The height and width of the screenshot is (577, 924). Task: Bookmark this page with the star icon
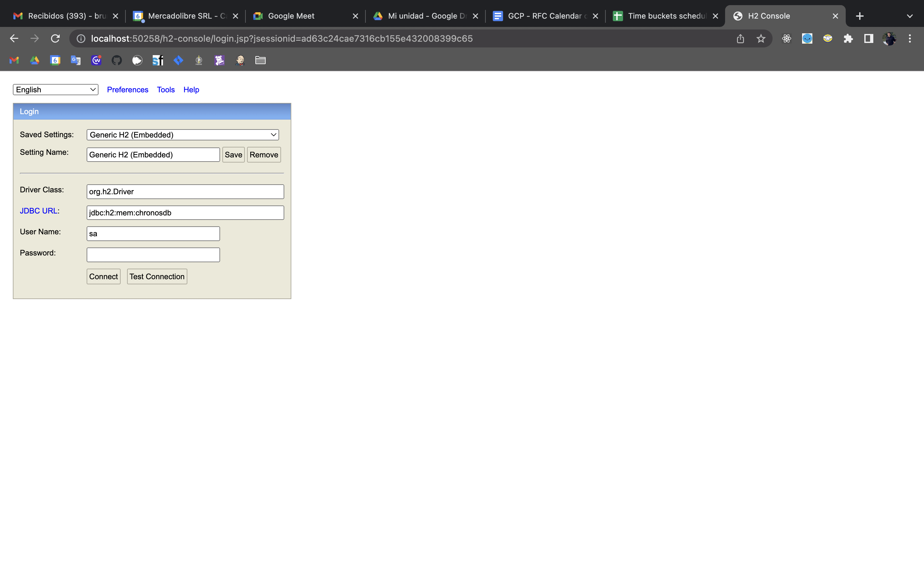click(x=761, y=38)
